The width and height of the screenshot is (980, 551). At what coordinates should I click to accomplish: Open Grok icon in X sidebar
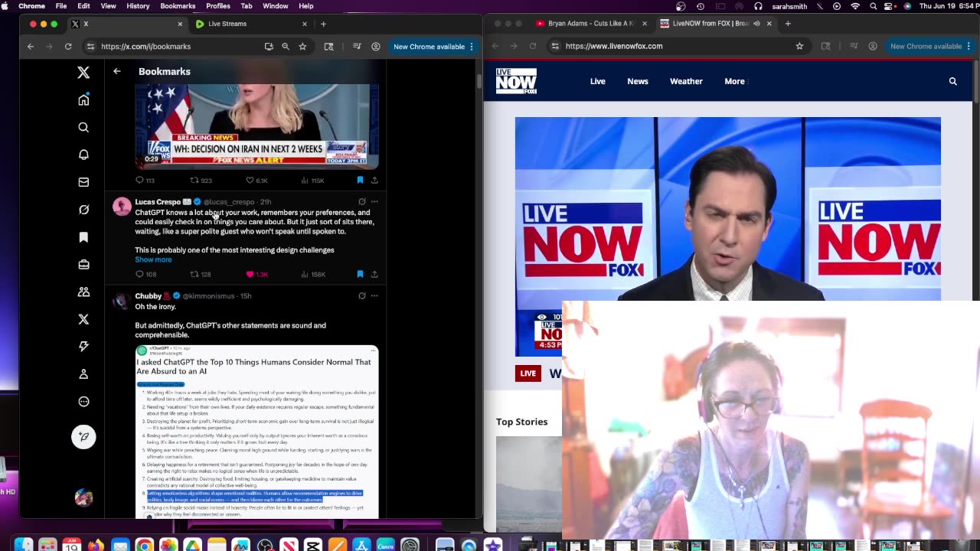coord(83,210)
